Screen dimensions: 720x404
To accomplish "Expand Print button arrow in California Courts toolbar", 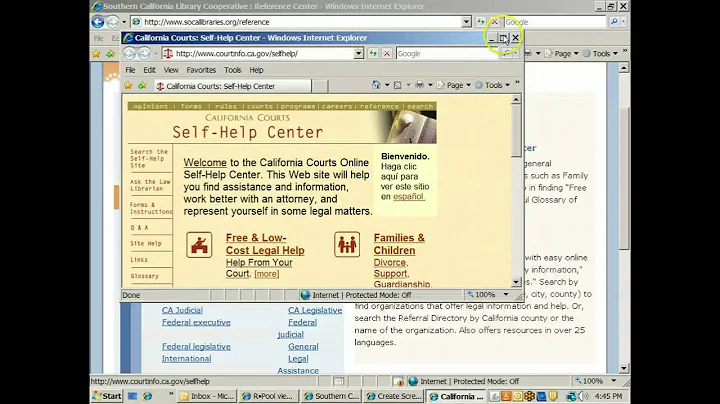I will [x=430, y=85].
